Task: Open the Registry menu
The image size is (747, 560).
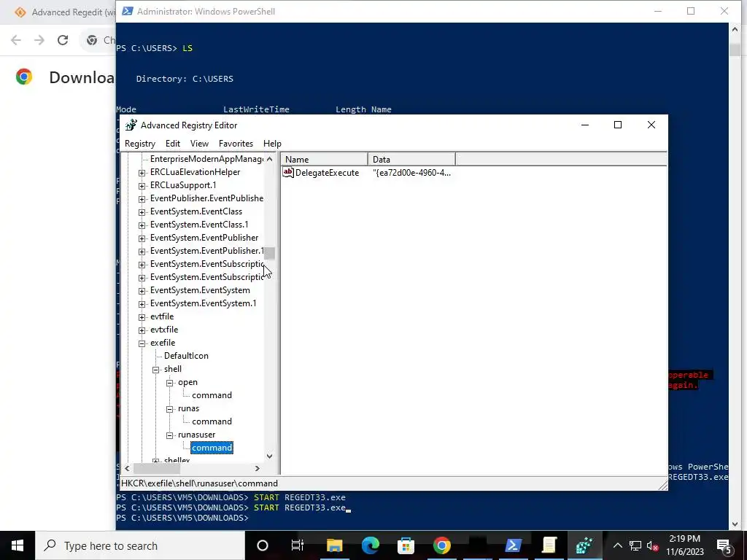Action: [139, 144]
